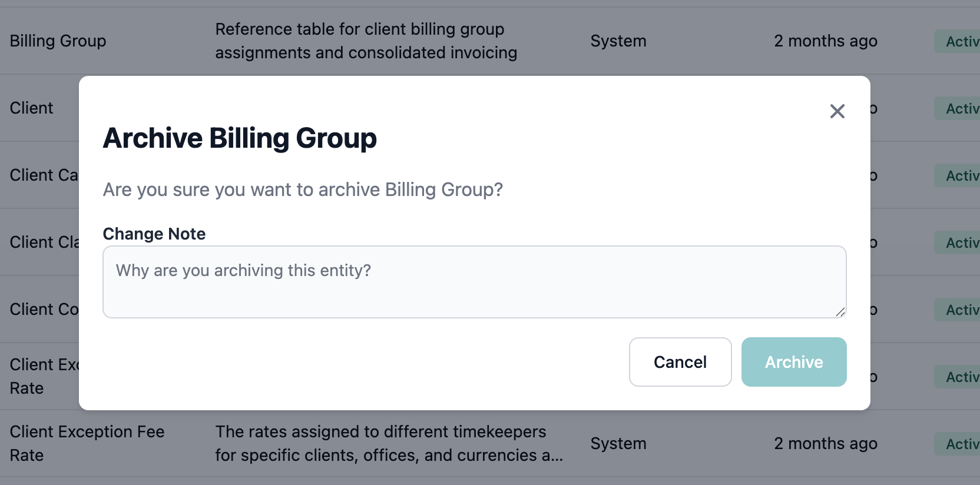Screen dimensions: 980x485
Task: Click 'System' in the Billing Group row
Action: [618, 41]
